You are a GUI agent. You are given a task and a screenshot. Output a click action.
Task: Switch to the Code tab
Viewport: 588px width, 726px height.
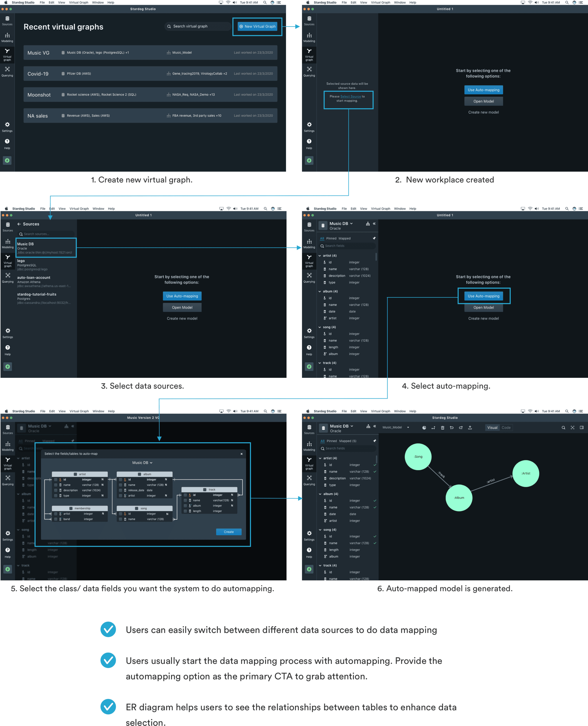pos(506,428)
